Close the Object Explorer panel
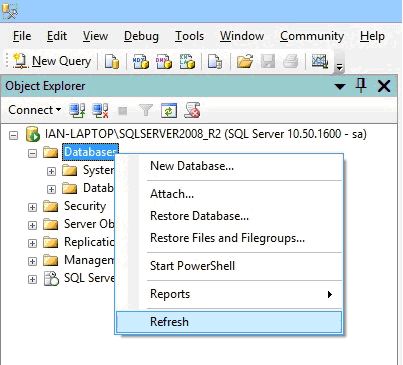 point(384,86)
